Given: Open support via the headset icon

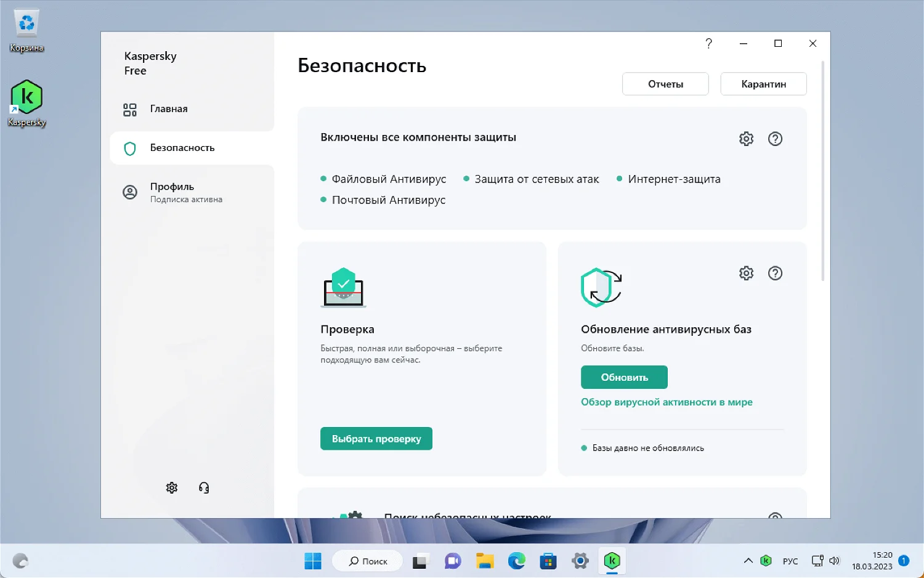Looking at the screenshot, I should coord(204,487).
